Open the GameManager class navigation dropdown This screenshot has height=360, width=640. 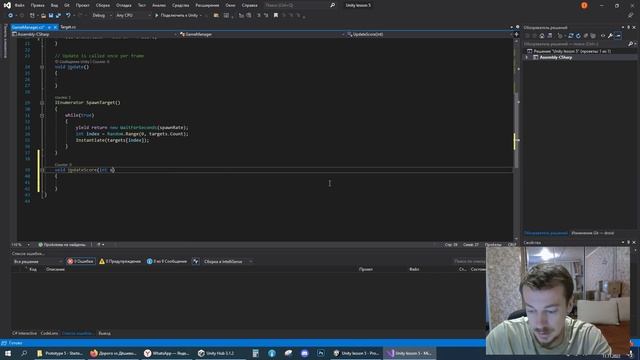261,34
